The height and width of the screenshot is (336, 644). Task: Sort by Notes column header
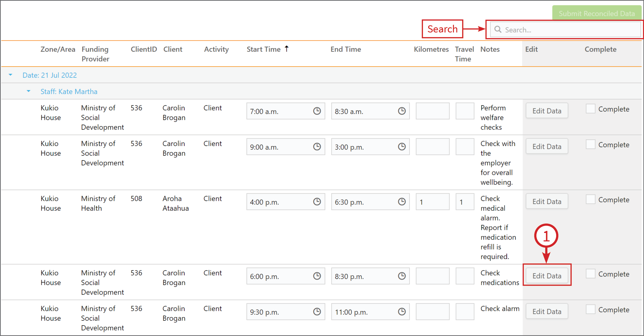click(490, 49)
